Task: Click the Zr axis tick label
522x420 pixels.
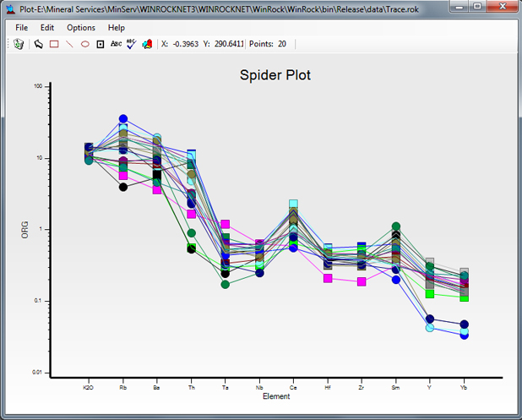Action: (362, 388)
